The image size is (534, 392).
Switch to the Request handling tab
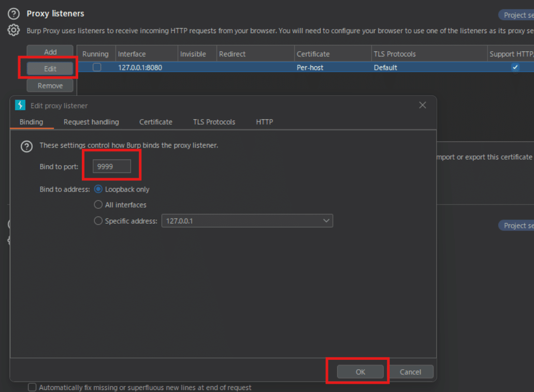point(91,122)
